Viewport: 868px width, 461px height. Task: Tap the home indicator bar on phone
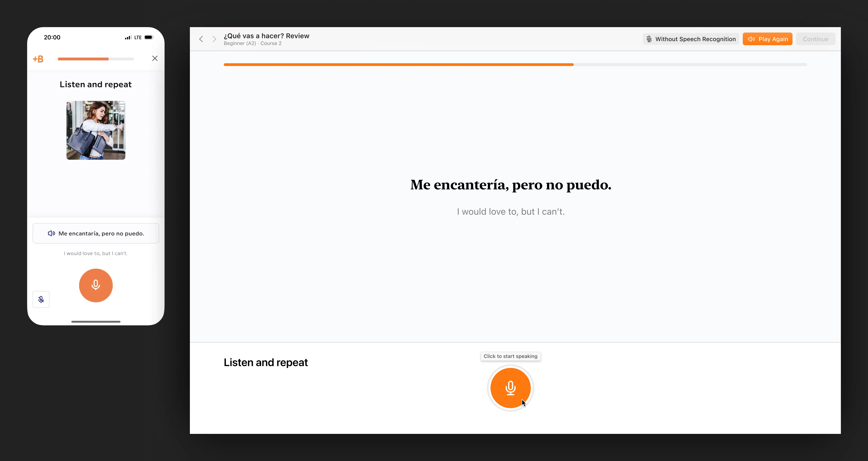pos(96,321)
